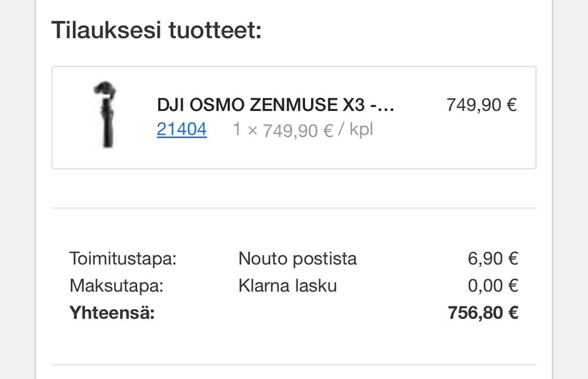588x379 pixels.
Task: Click the "Toimitustapa:" label
Action: 123,258
